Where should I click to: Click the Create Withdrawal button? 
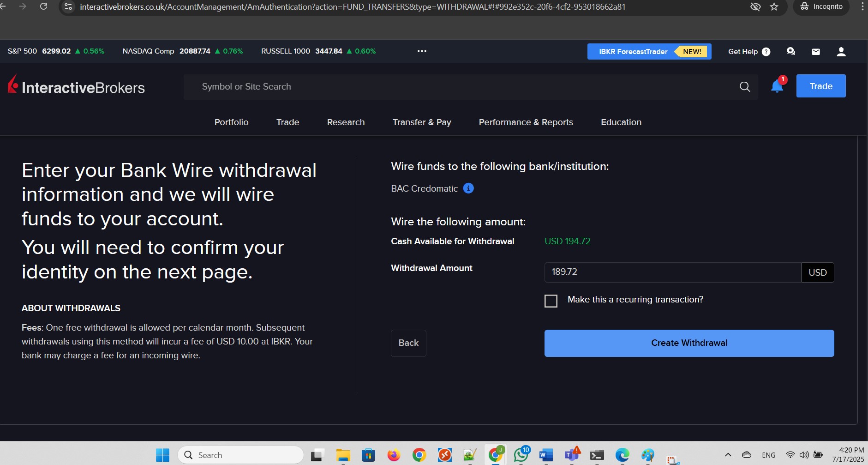coord(689,343)
